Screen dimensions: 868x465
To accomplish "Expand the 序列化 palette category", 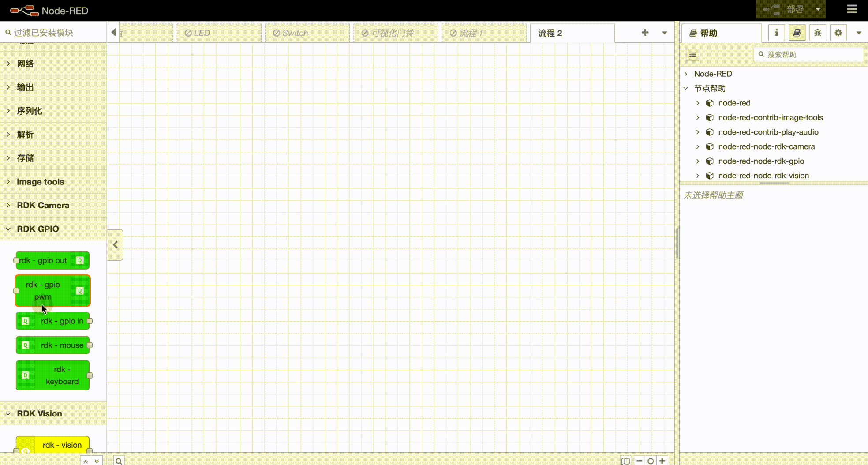I will 53,111.
